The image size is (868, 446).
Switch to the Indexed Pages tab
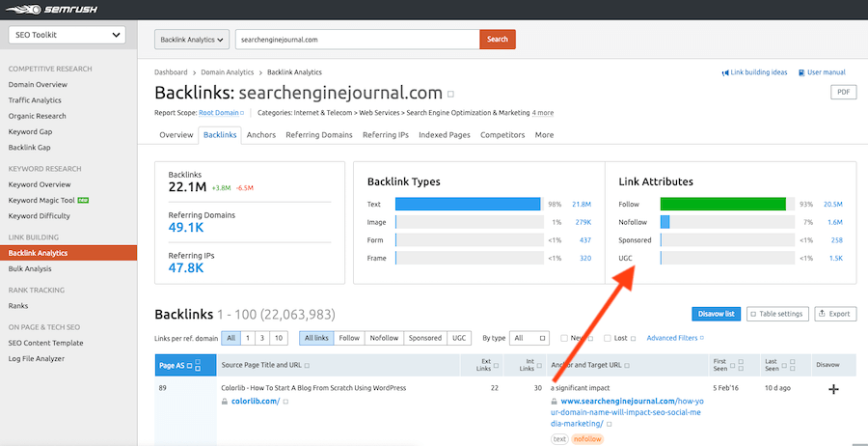(x=445, y=134)
